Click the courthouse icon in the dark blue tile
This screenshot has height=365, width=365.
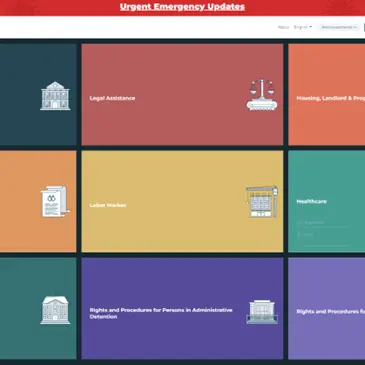[x=55, y=96]
